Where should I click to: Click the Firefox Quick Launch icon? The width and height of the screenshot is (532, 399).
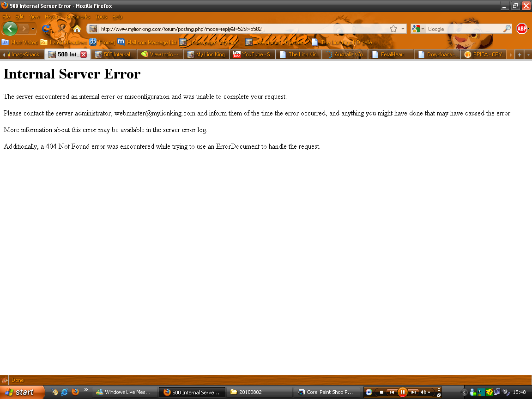[x=75, y=392]
